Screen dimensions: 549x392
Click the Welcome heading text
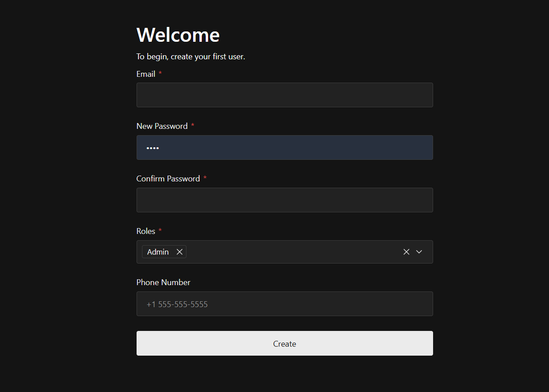[x=178, y=35]
